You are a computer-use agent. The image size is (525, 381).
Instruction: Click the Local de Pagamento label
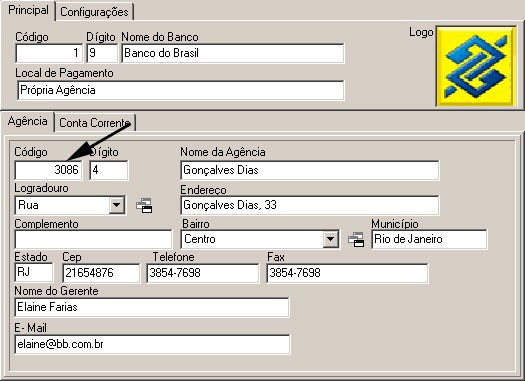64,73
